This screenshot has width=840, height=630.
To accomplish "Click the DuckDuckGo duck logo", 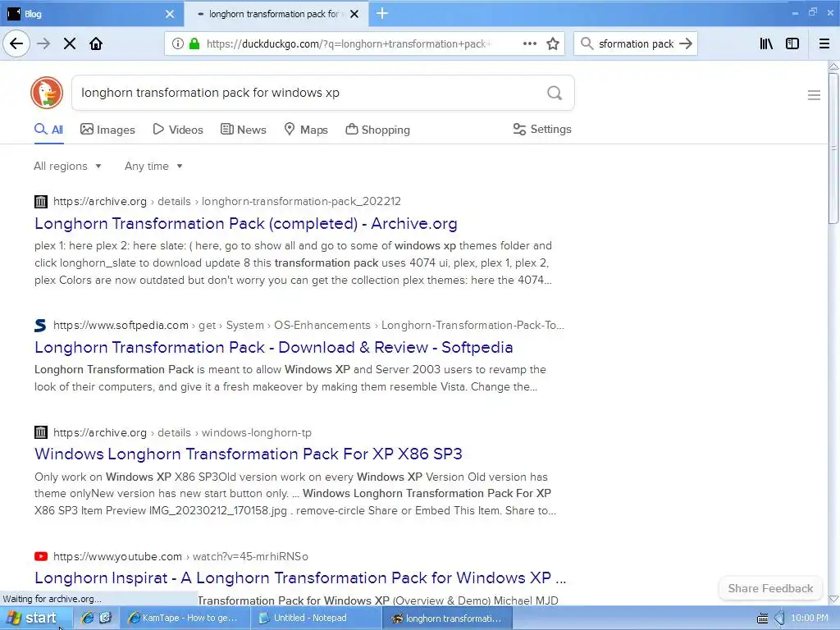I will (47, 93).
